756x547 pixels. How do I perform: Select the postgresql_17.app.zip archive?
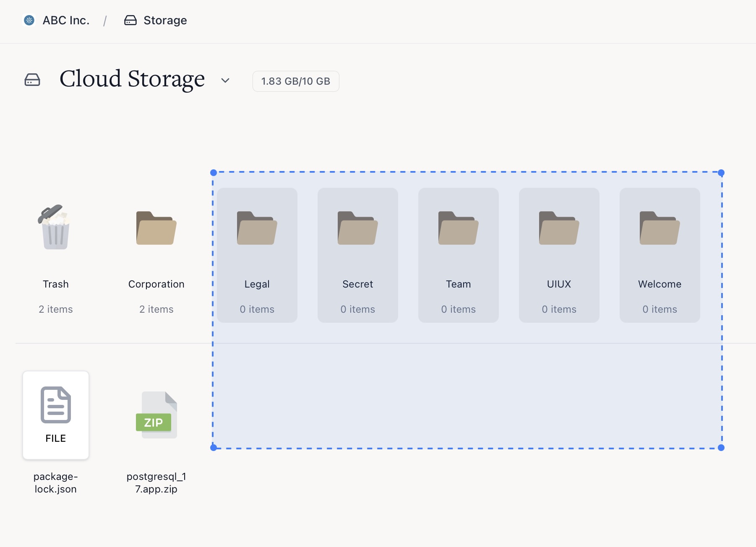(156, 415)
